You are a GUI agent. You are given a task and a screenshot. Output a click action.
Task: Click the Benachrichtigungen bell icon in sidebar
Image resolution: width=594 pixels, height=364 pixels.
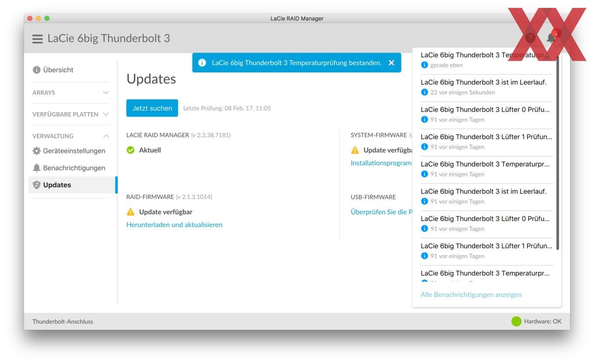coord(37,168)
